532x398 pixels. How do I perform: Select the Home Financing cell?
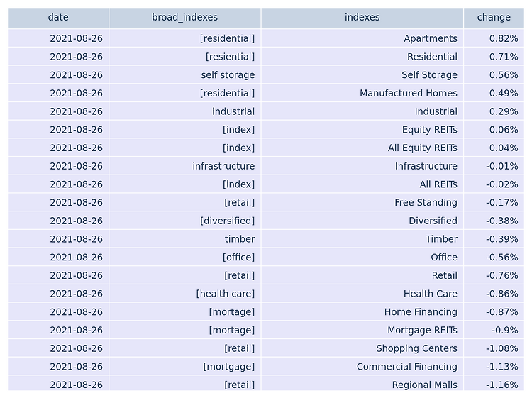point(362,312)
